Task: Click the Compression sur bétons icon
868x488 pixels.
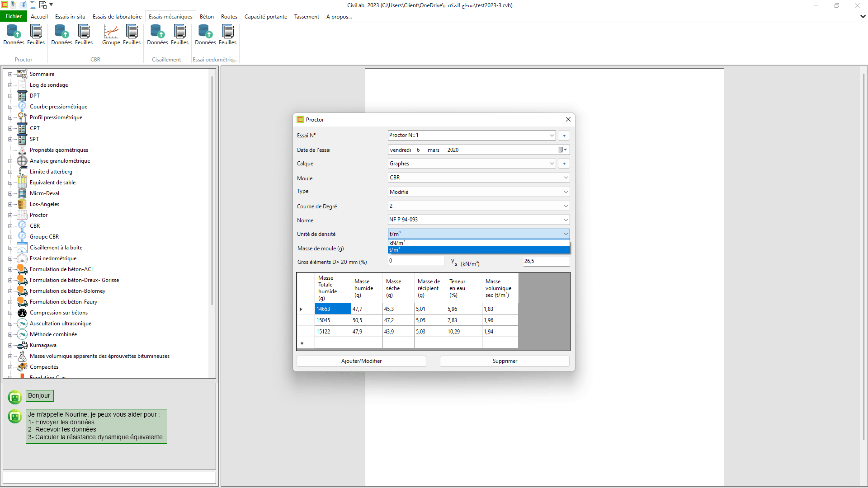Action: [x=22, y=313]
